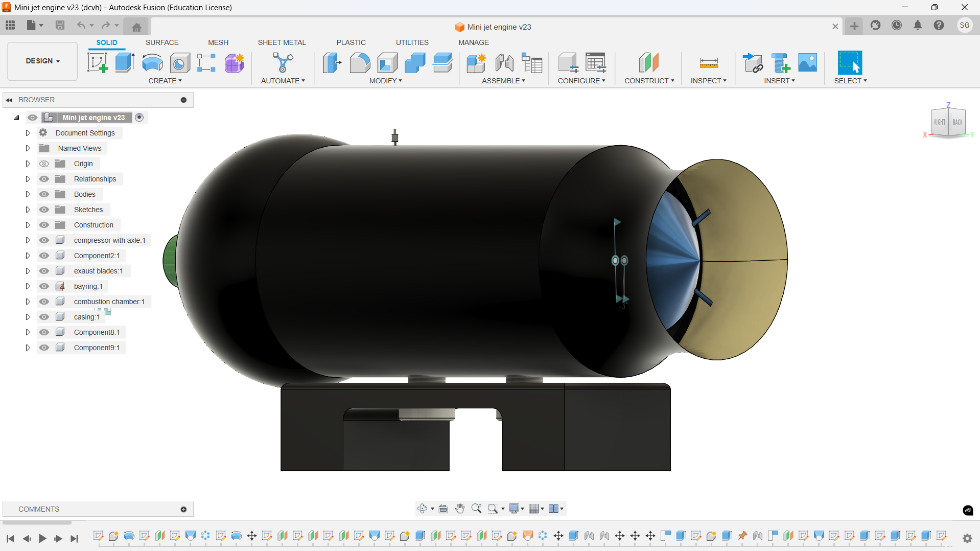Expand the Component9:1 node
Screen dimensions: 980x551
click(28, 348)
